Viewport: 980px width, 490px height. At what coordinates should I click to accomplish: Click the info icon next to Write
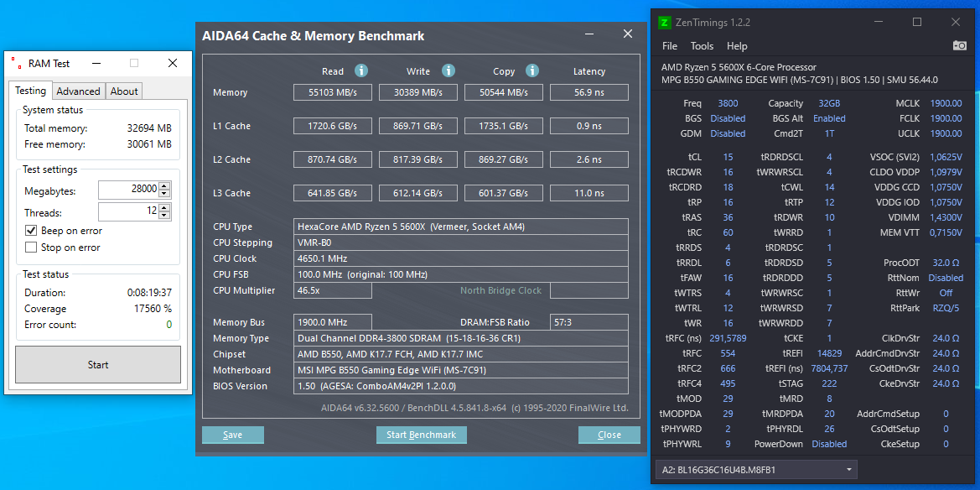point(447,71)
